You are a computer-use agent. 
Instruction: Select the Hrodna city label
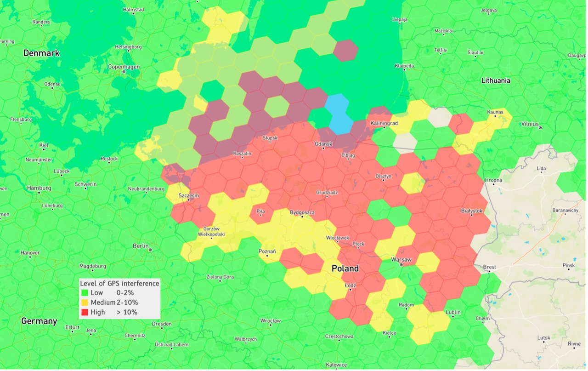494,180
